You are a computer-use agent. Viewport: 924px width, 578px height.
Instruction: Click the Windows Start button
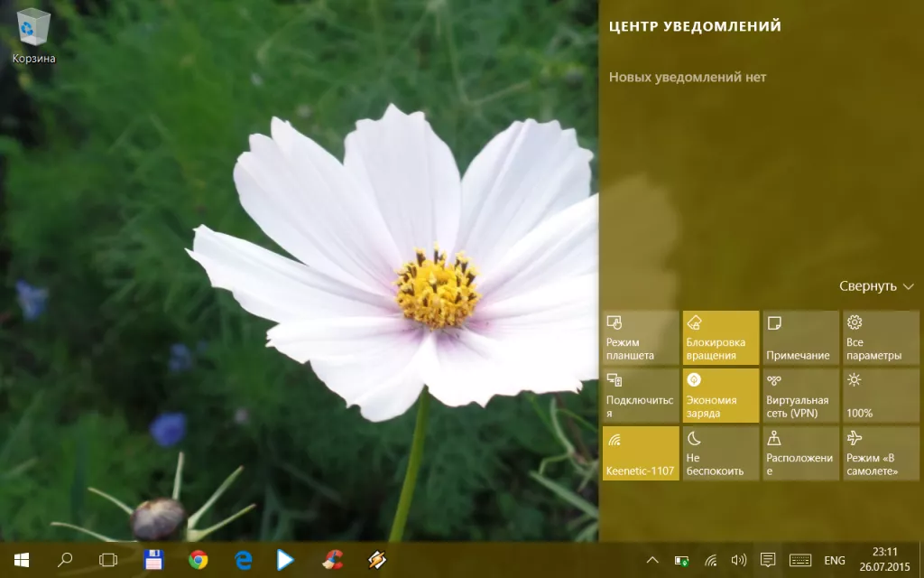click(21, 560)
